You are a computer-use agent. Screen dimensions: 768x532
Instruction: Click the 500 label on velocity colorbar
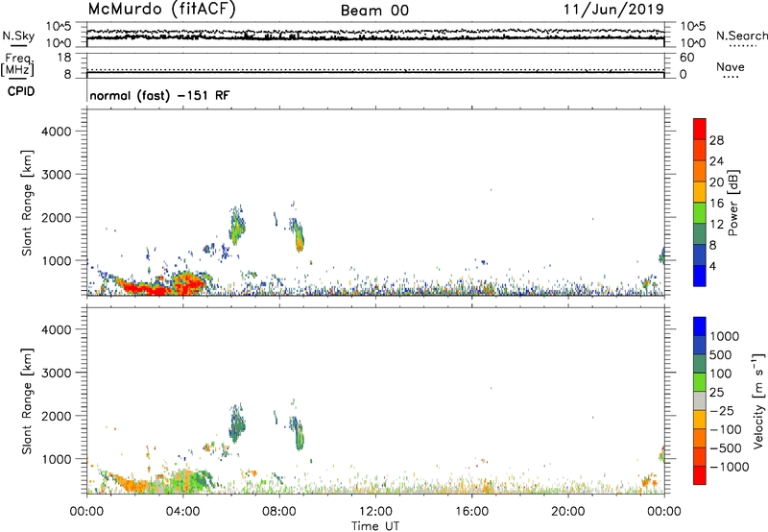[x=721, y=355]
